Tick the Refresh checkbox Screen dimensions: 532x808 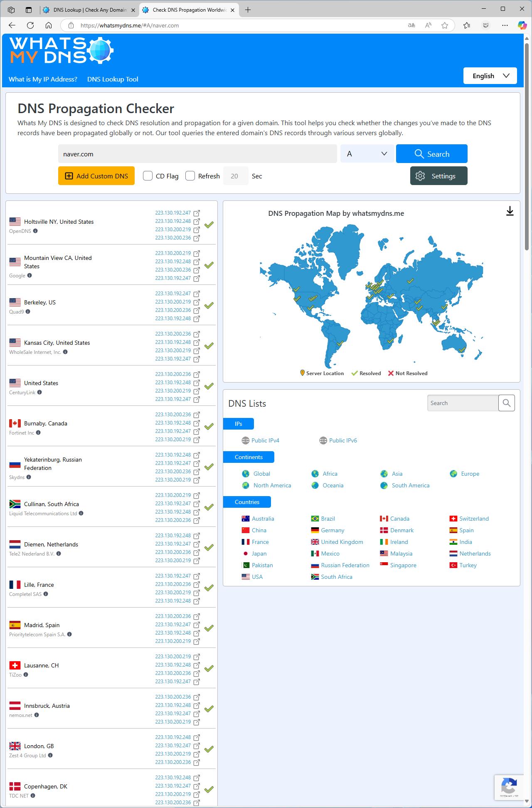click(190, 176)
